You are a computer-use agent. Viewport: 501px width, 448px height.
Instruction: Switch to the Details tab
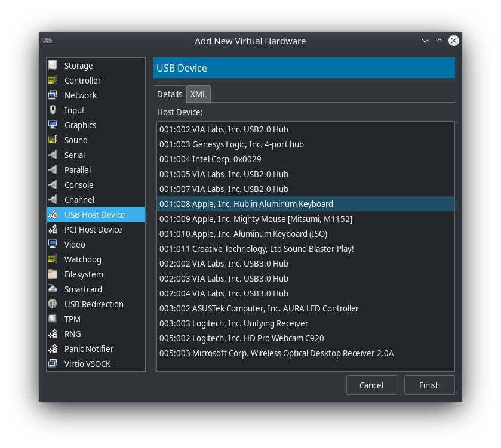click(170, 94)
